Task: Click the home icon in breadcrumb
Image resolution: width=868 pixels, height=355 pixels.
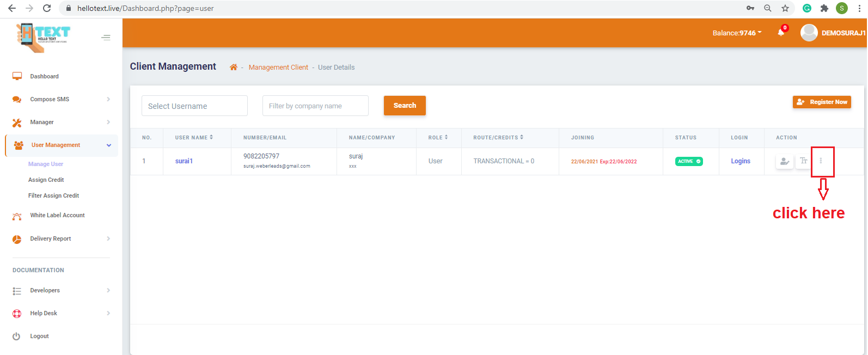Action: click(x=234, y=68)
